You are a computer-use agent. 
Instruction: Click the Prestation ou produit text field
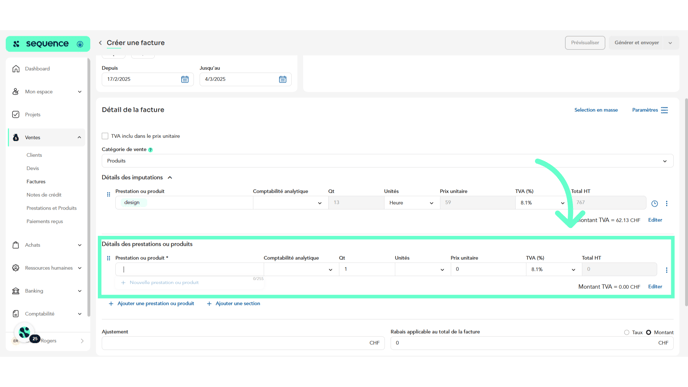(x=190, y=269)
